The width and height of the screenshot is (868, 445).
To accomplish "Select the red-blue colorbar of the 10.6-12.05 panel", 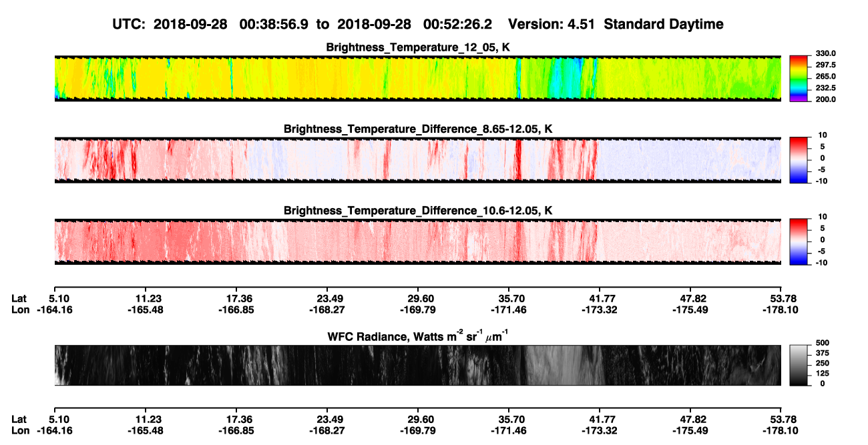I will 799,241.
